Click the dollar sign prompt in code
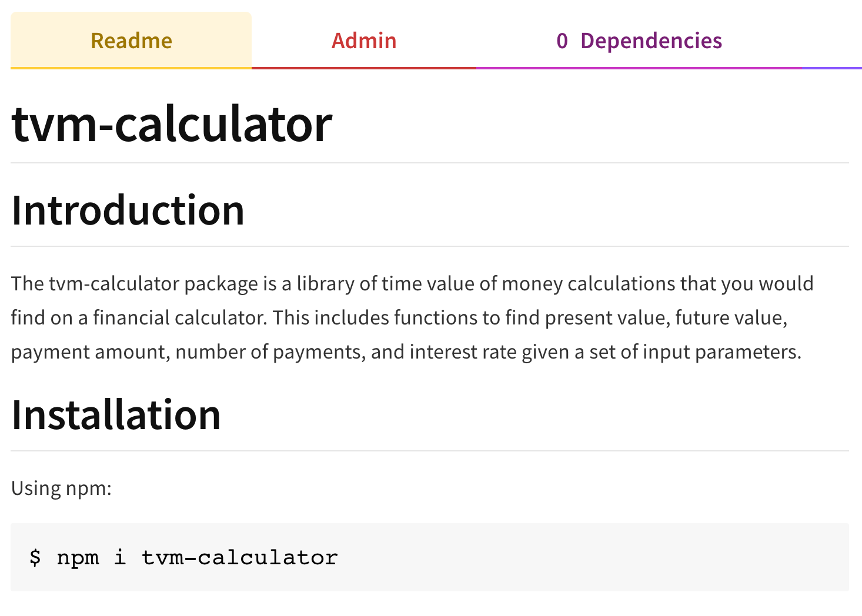The height and width of the screenshot is (616, 862). [x=35, y=557]
